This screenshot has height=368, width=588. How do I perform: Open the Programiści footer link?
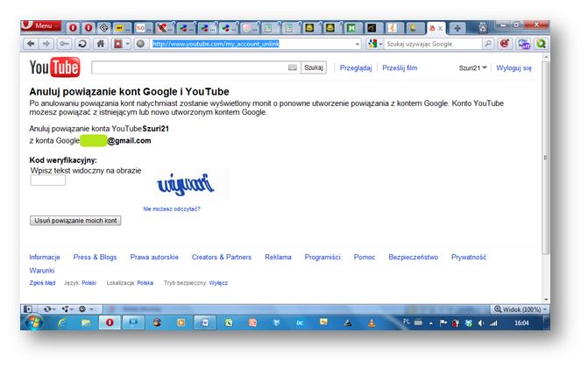pos(322,257)
